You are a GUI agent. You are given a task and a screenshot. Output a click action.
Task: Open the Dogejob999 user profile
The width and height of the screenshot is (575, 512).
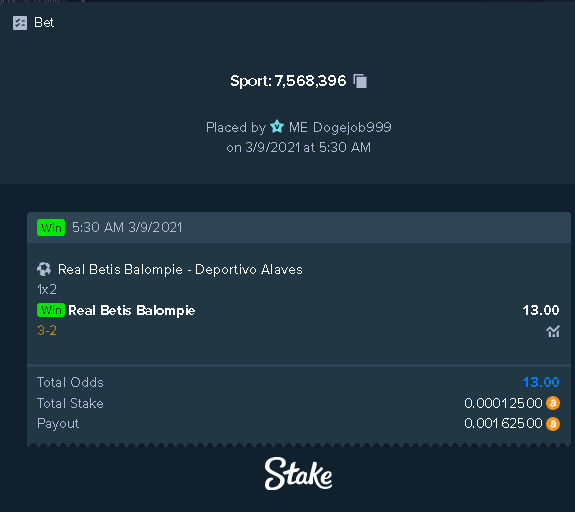[x=352, y=127]
